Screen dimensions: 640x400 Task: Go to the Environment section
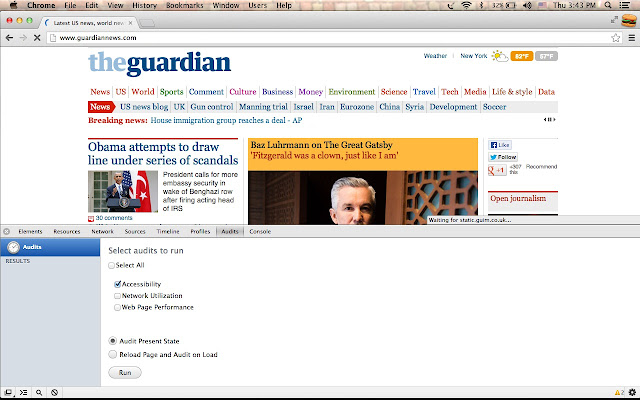click(351, 92)
